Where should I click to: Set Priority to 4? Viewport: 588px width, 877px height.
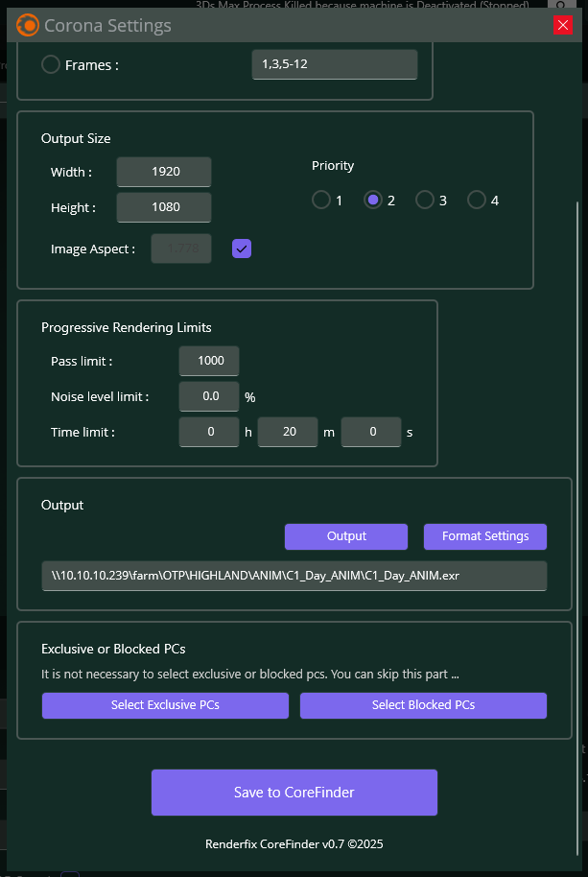(x=477, y=200)
